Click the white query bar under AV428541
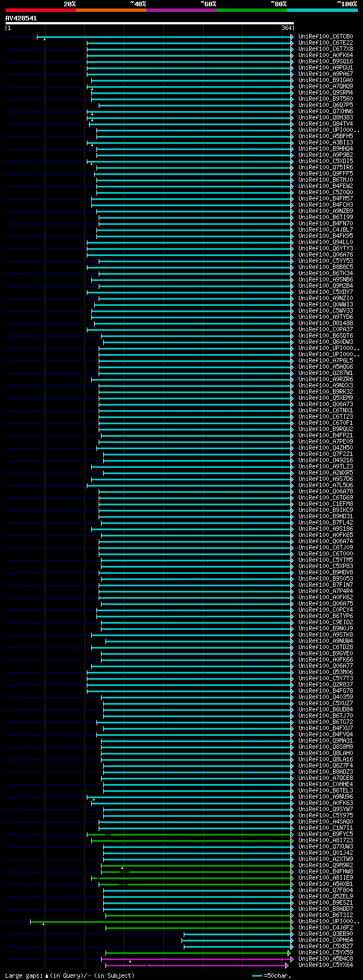The width and height of the screenshot is (363, 980). pos(150,23)
